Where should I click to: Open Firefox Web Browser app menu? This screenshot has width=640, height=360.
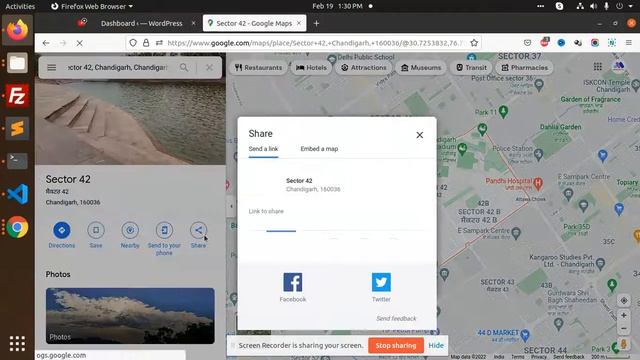coord(92,6)
